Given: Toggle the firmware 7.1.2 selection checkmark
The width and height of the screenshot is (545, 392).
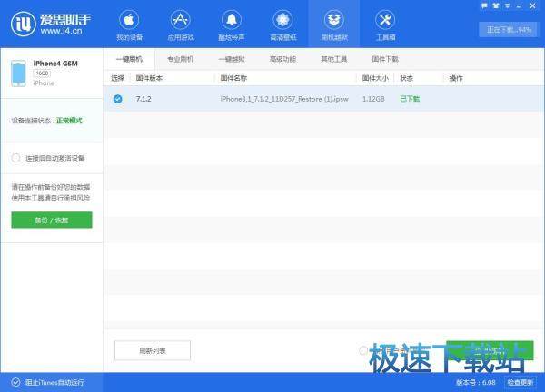Looking at the screenshot, I should click(118, 99).
